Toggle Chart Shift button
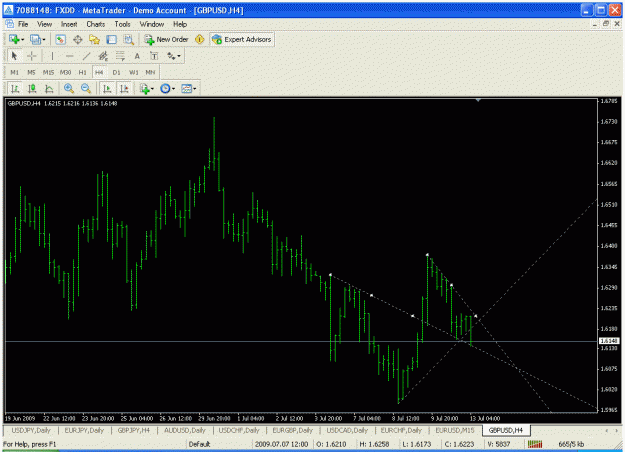Viewport: 625px width, 452px height. pos(124,88)
